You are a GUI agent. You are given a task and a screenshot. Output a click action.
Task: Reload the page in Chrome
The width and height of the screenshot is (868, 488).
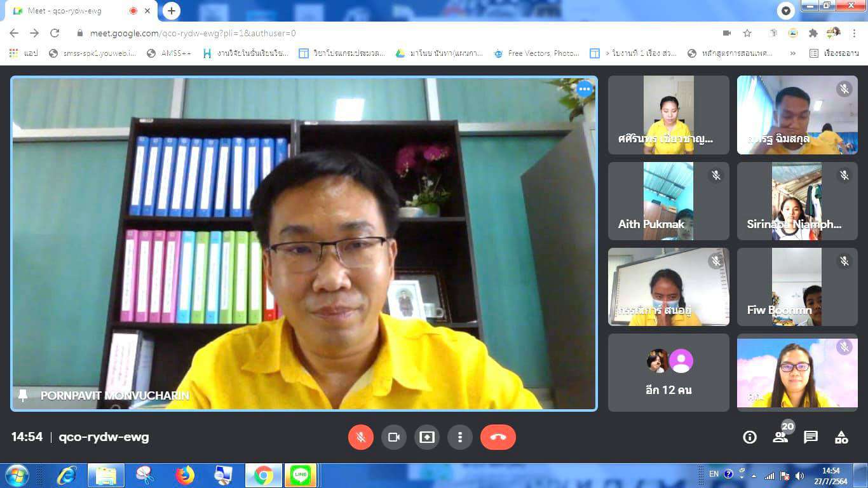pyautogui.click(x=55, y=33)
